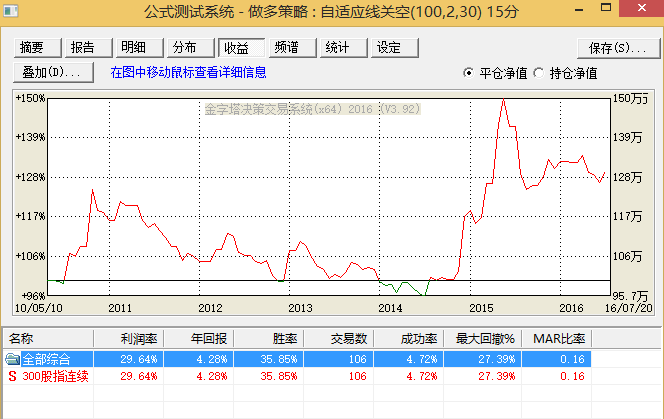
Task: Switch to the 频谱 tab
Action: [291, 48]
